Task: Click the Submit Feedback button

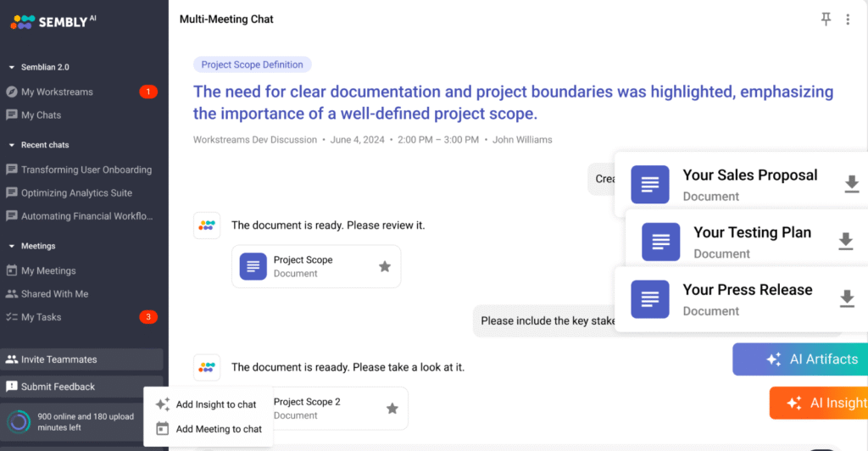Action: coord(82,387)
